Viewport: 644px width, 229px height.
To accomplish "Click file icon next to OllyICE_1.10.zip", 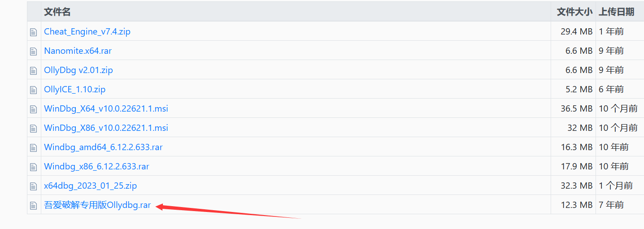I will point(33,90).
